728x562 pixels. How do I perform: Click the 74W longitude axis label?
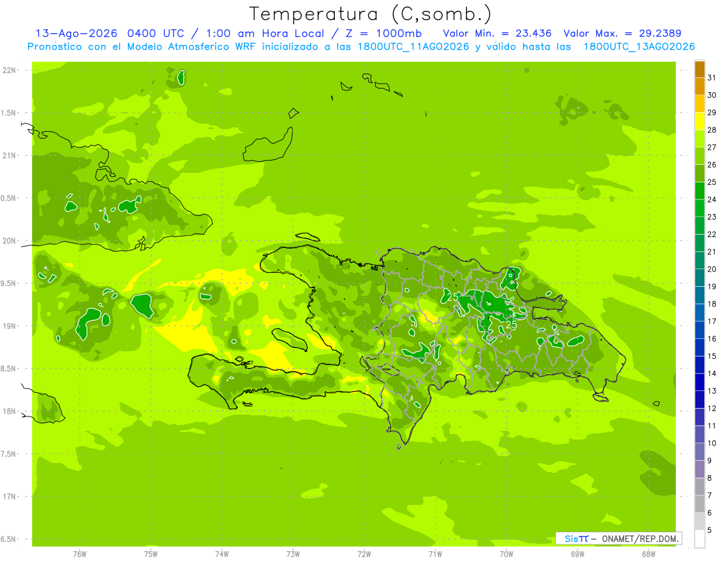pos(222,554)
